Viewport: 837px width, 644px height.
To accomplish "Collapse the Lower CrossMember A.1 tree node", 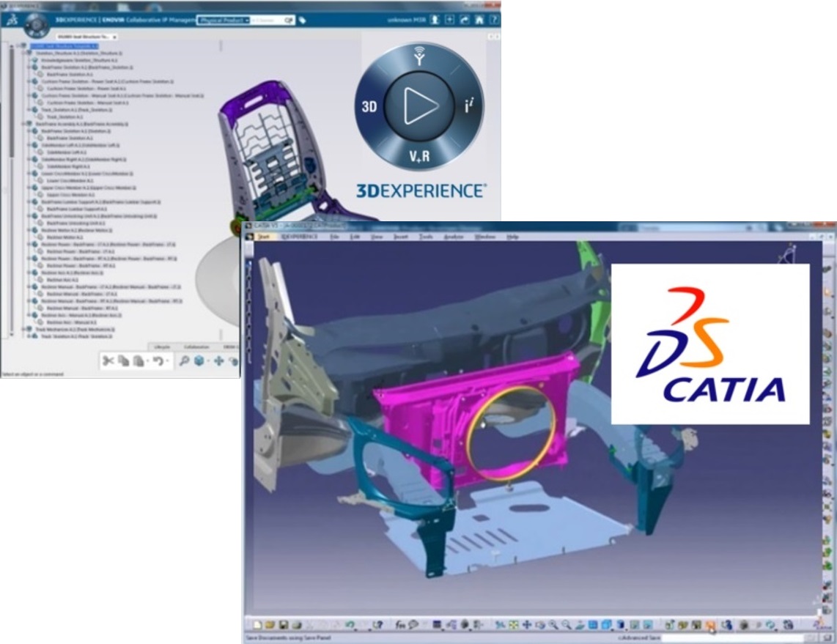I will click(x=29, y=174).
